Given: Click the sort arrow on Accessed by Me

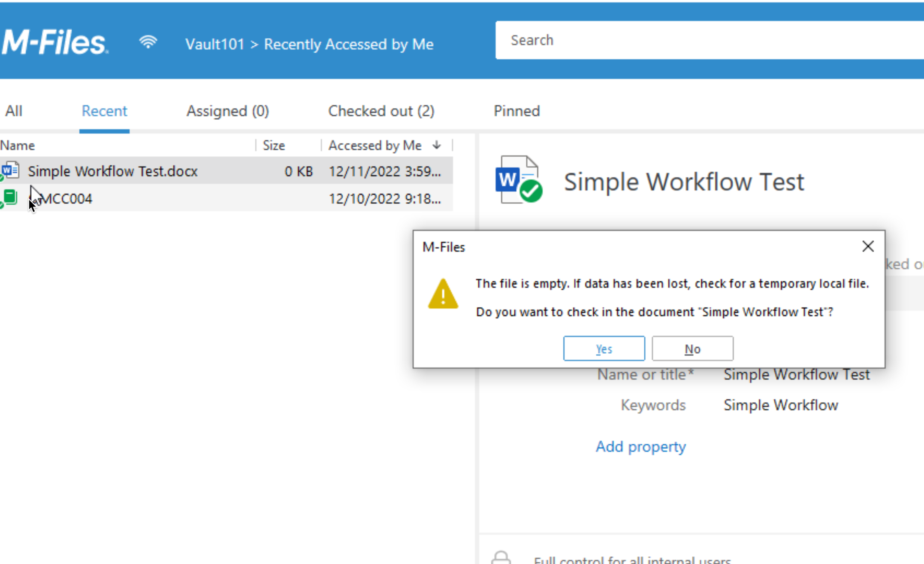Looking at the screenshot, I should click(437, 145).
